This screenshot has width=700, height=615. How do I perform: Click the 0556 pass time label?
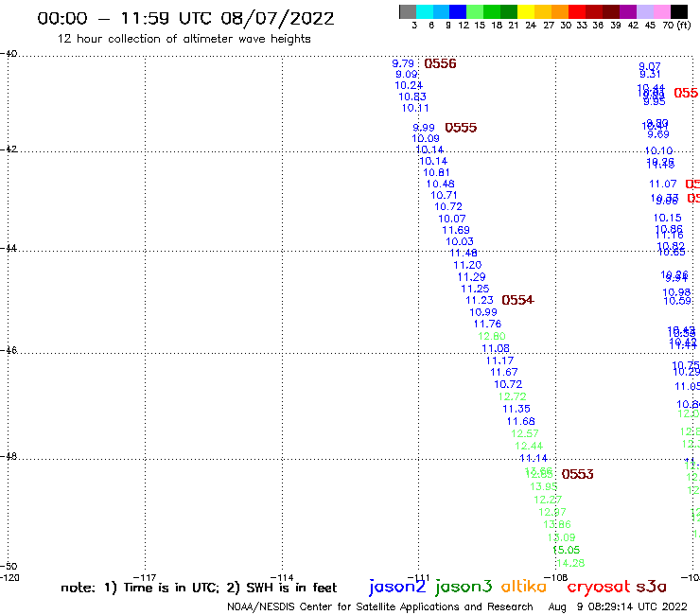point(440,64)
